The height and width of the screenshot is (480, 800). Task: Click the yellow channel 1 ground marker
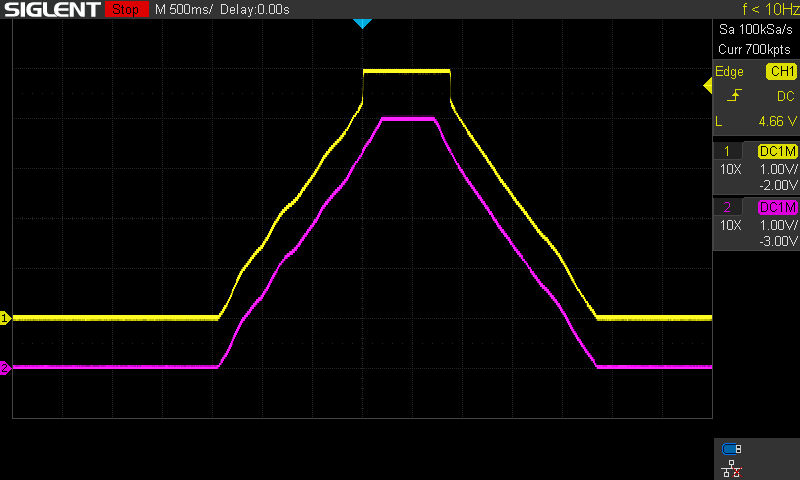click(5, 318)
